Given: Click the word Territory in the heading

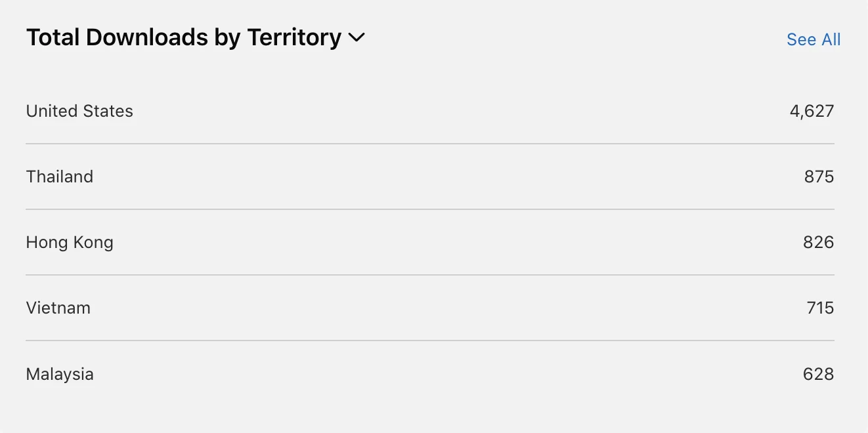Looking at the screenshot, I should tap(294, 38).
